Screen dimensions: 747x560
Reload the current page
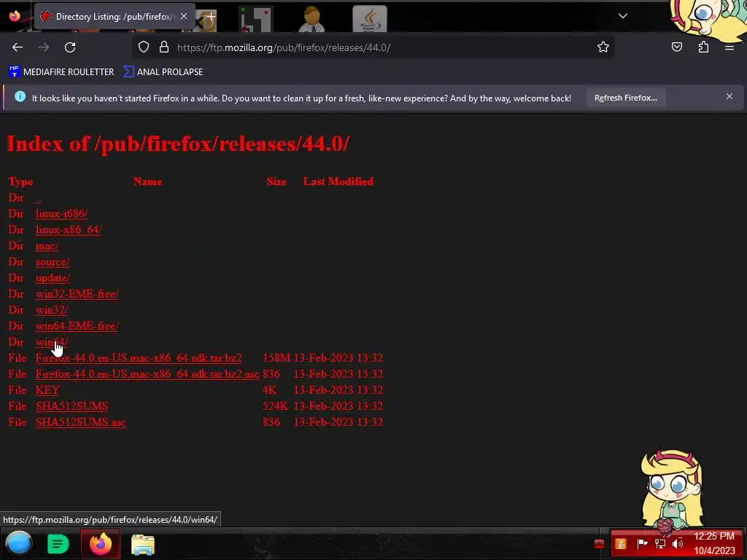click(70, 47)
